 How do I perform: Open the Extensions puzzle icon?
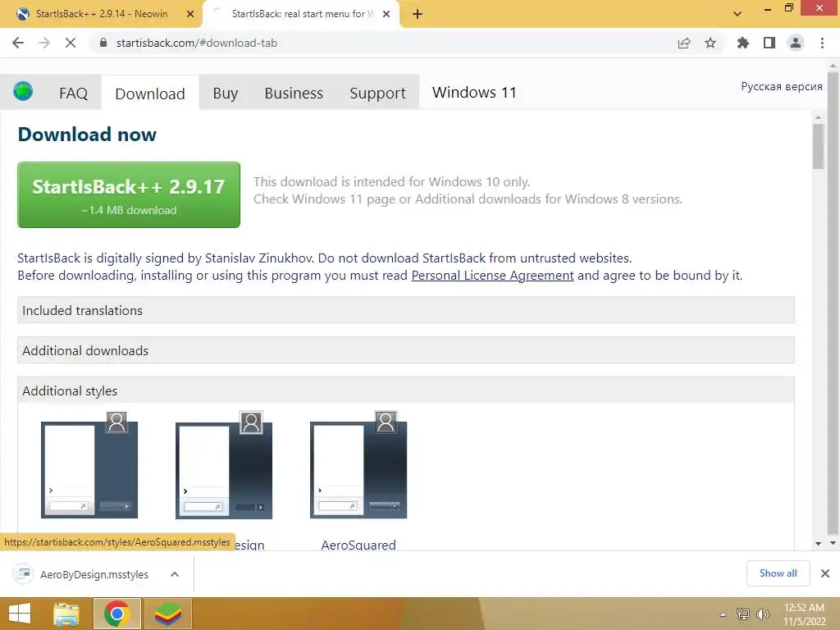point(742,43)
